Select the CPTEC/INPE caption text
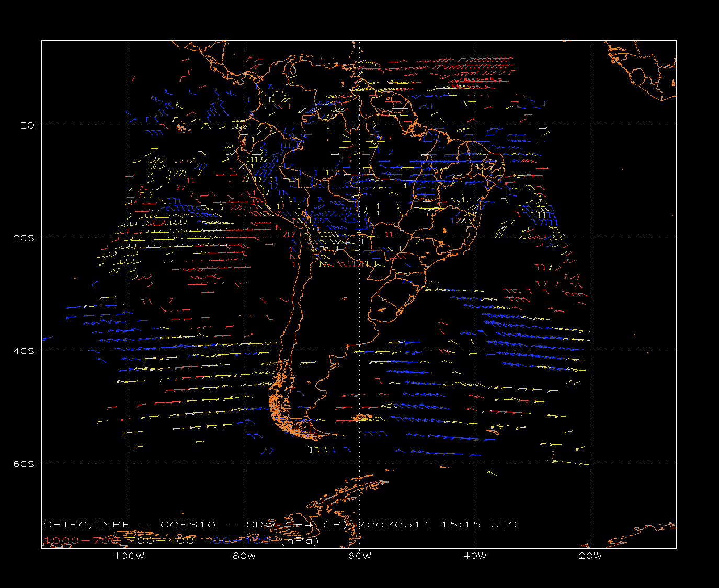 click(87, 524)
